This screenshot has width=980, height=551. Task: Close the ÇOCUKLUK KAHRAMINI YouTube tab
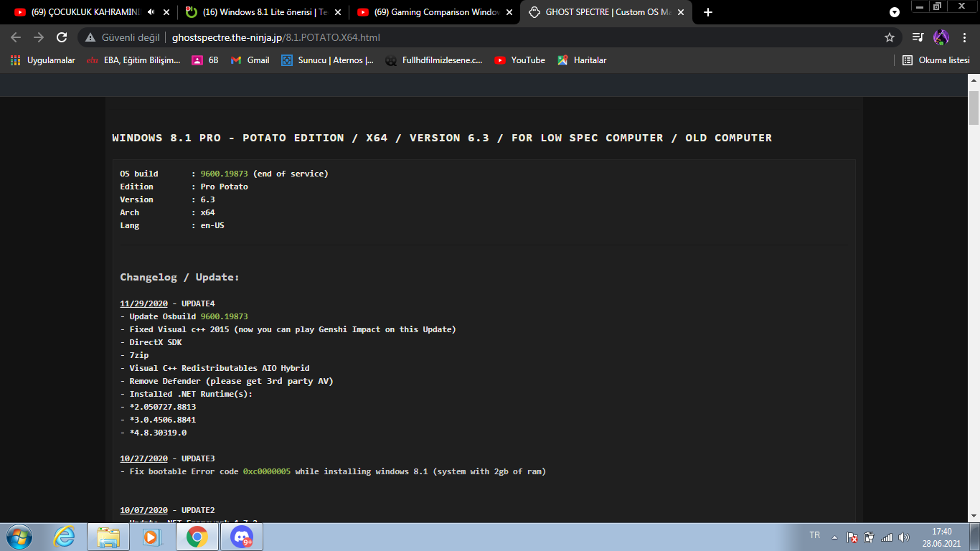pos(167,12)
